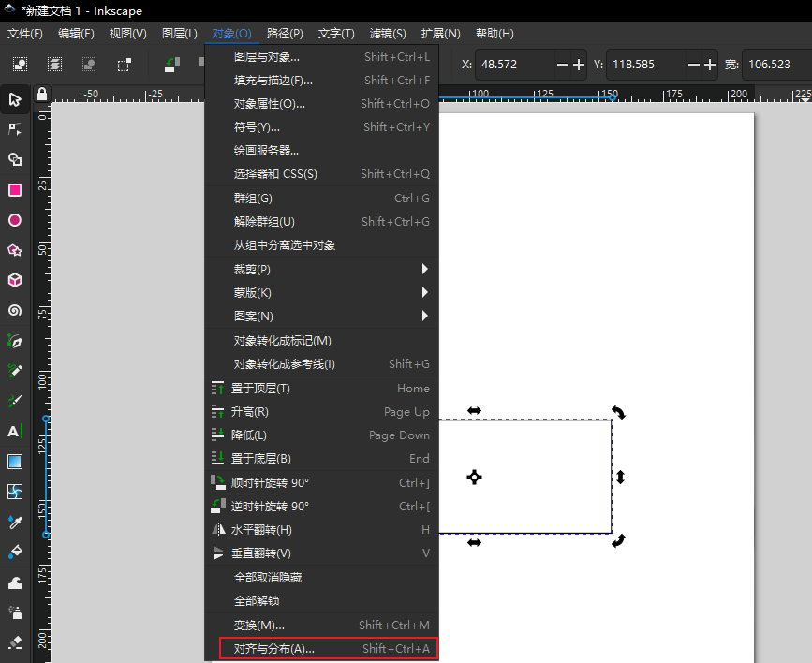Choose 垂直翻转(V) menu entry
The width and height of the screenshot is (812, 663).
321,553
